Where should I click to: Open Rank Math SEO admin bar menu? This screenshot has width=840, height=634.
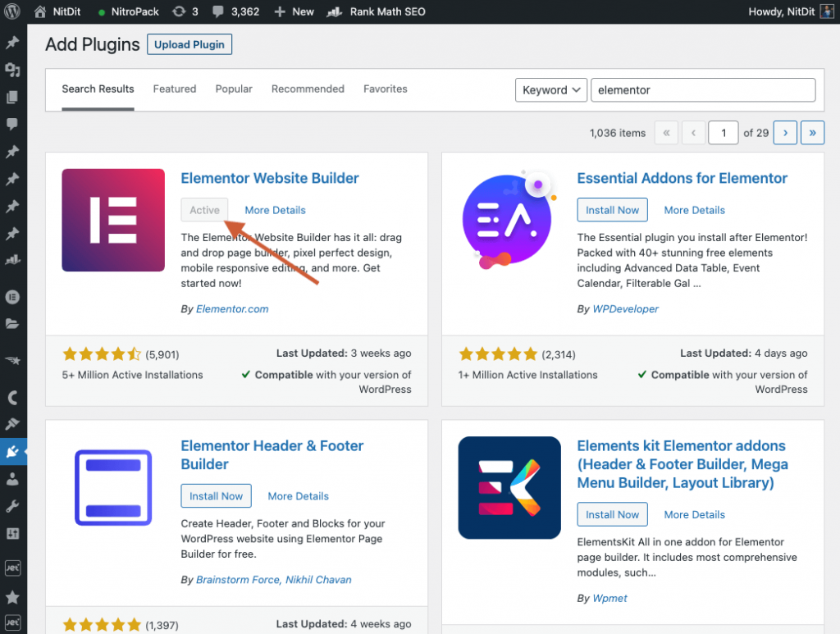388,11
